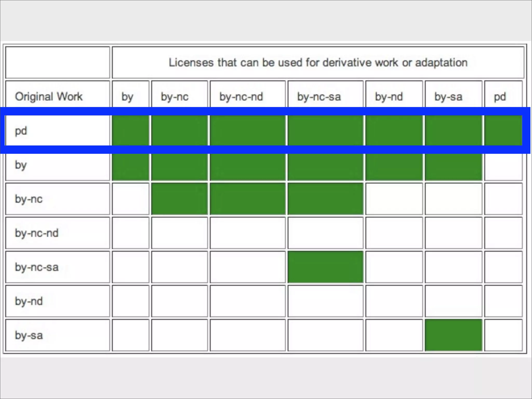Screen dimensions: 532x399
Task: Click the 'Original Work' header cell
Action: click(49, 97)
